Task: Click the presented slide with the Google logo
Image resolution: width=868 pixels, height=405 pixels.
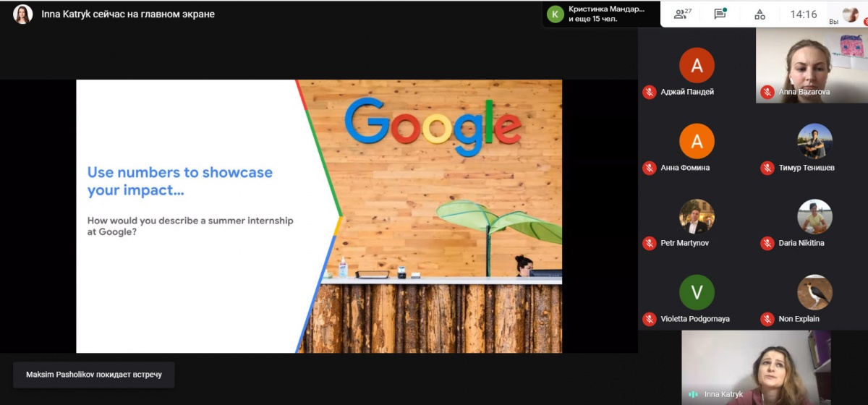Action: tap(319, 216)
